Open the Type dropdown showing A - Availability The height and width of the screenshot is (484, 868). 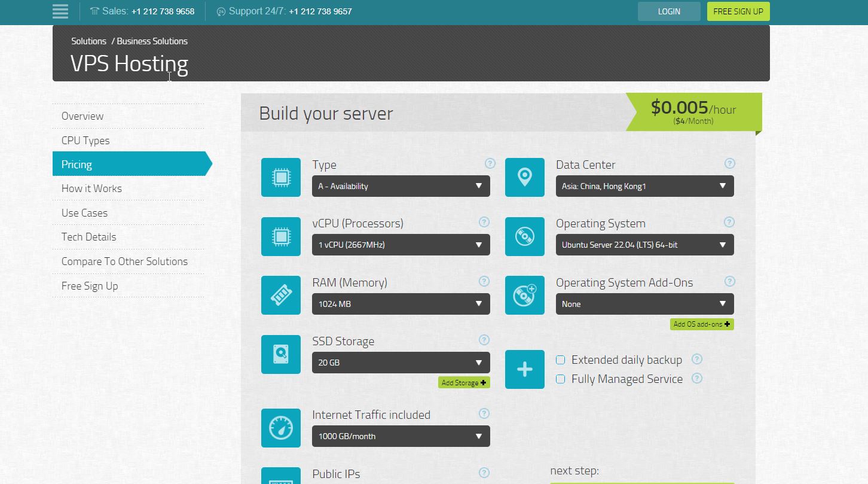pyautogui.click(x=401, y=186)
